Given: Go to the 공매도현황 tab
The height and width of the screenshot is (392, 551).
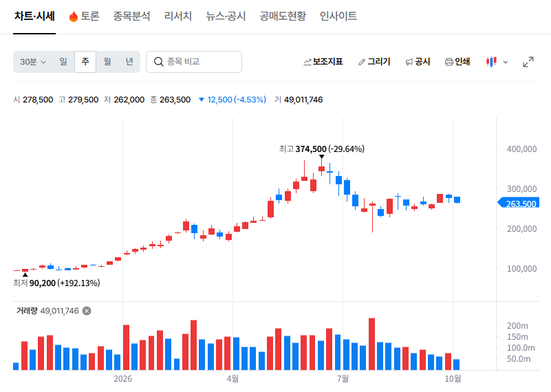Looking at the screenshot, I should [x=283, y=16].
